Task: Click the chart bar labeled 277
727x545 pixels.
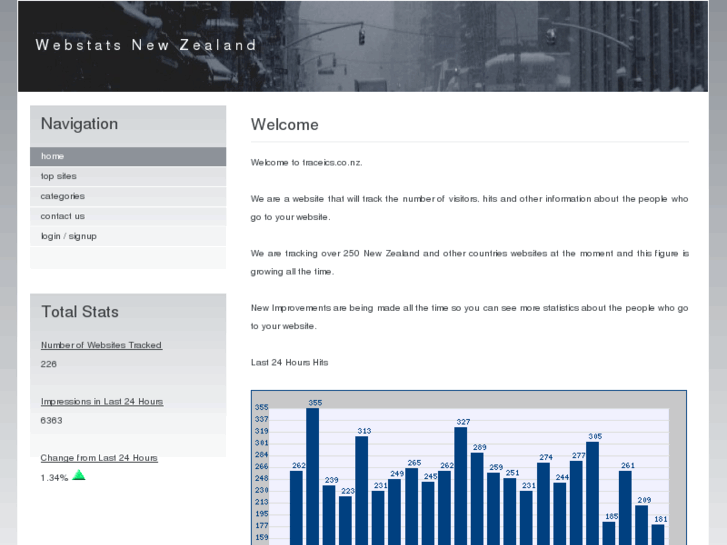Action: (x=576, y=503)
